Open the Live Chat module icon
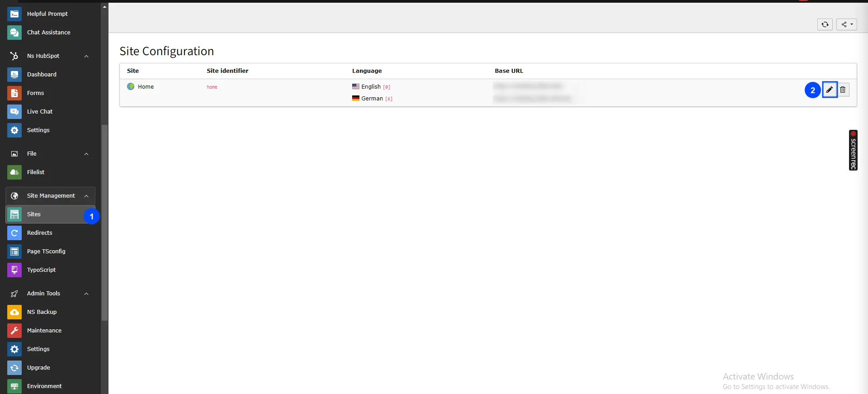The image size is (868, 394). 14,112
